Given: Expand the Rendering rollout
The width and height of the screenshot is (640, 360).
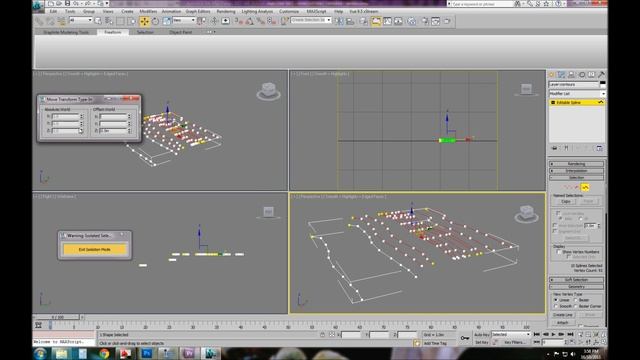Looking at the screenshot, I should (x=576, y=164).
